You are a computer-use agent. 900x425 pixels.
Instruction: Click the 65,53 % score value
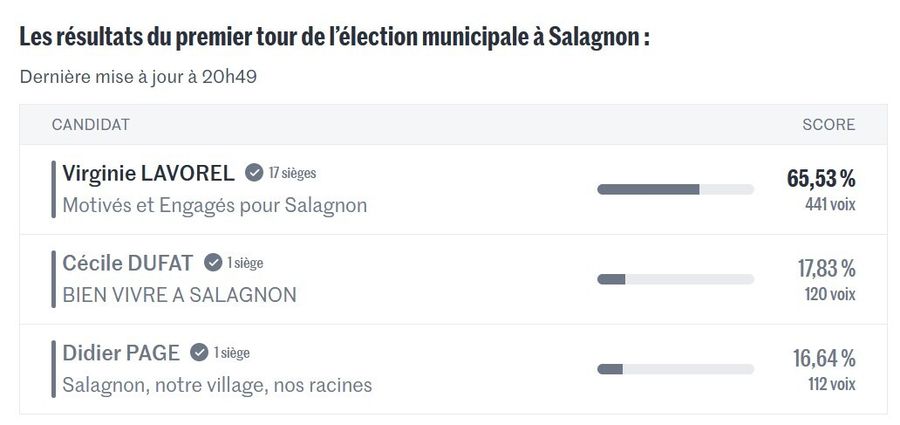coord(821,179)
